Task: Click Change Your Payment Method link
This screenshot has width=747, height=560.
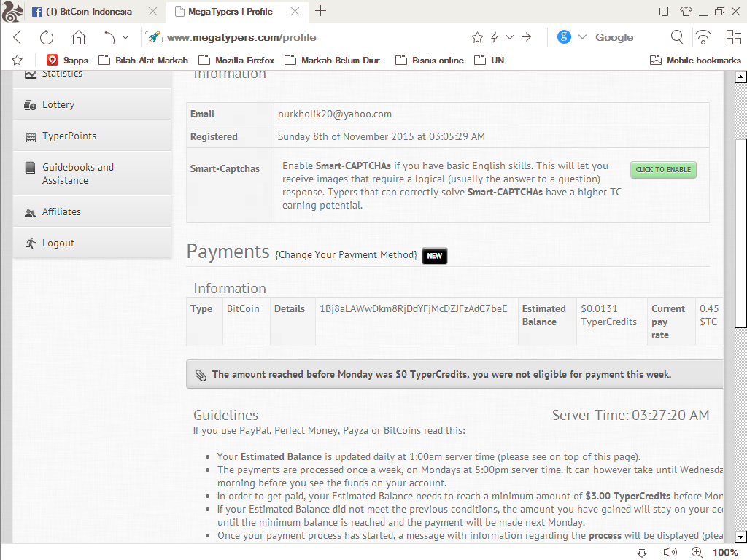Action: coord(346,254)
